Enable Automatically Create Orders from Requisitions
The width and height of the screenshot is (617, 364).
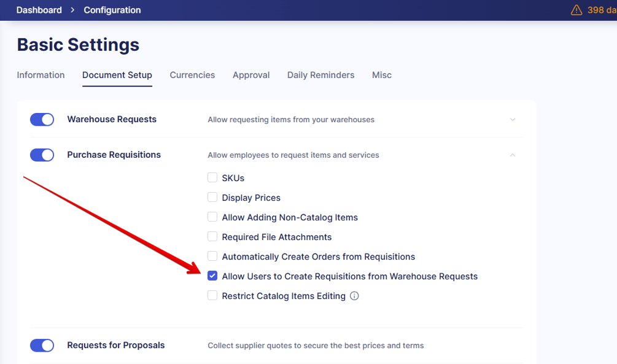point(212,256)
